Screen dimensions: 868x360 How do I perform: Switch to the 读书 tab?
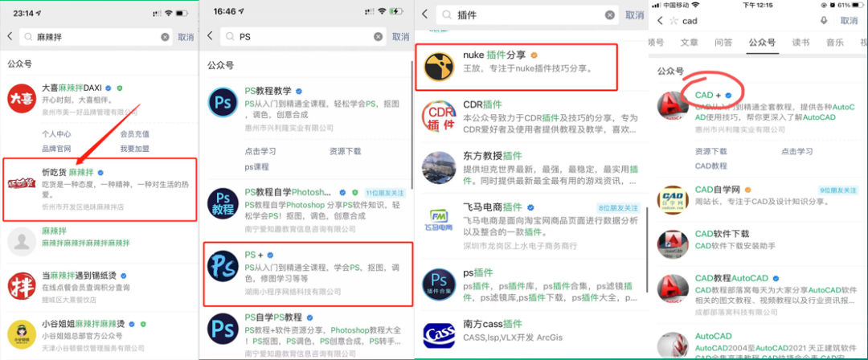coord(800,42)
